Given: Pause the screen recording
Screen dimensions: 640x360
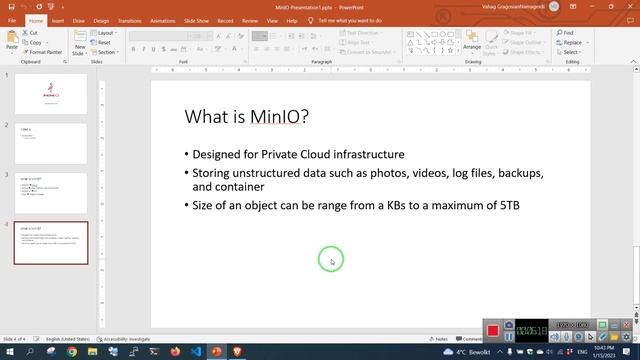Looking at the screenshot, I should pyautogui.click(x=509, y=337).
